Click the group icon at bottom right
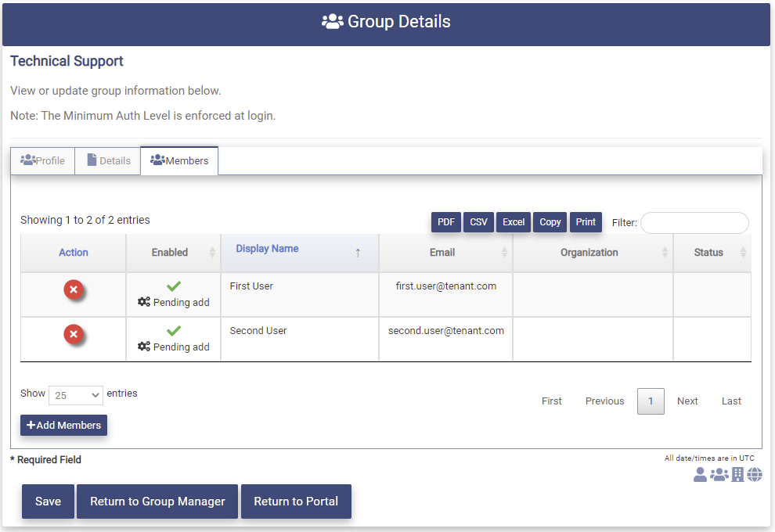This screenshot has height=532, width=775. click(x=719, y=475)
